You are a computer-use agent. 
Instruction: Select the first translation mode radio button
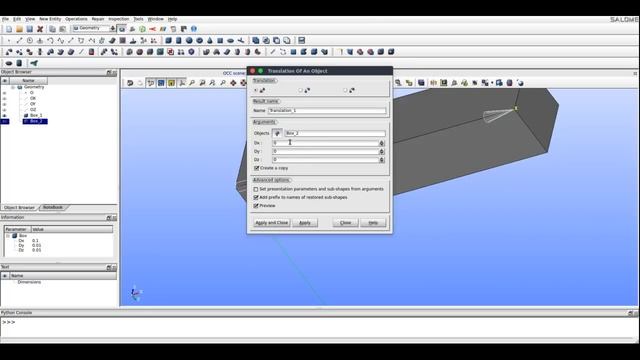pyautogui.click(x=256, y=90)
